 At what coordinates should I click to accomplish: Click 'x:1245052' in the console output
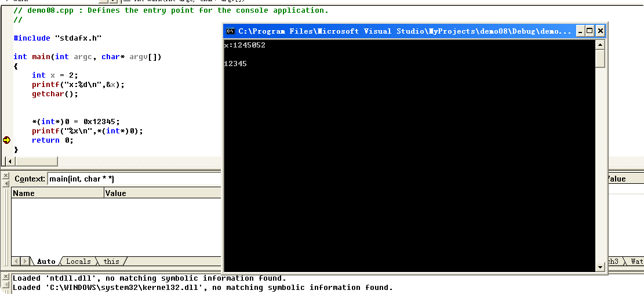click(245, 45)
